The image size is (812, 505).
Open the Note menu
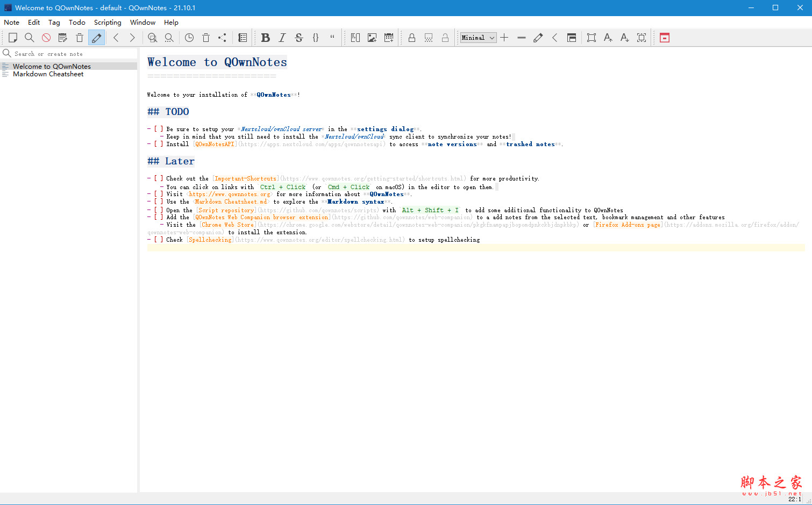tap(11, 23)
